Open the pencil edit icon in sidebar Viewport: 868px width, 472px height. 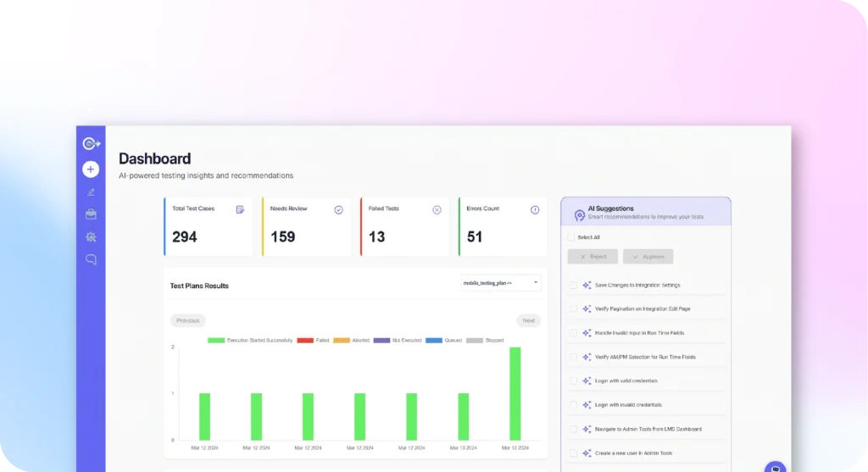click(x=91, y=192)
